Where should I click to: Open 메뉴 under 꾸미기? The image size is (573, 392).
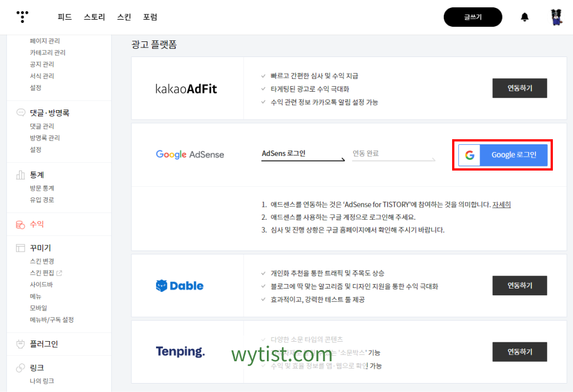pos(35,296)
